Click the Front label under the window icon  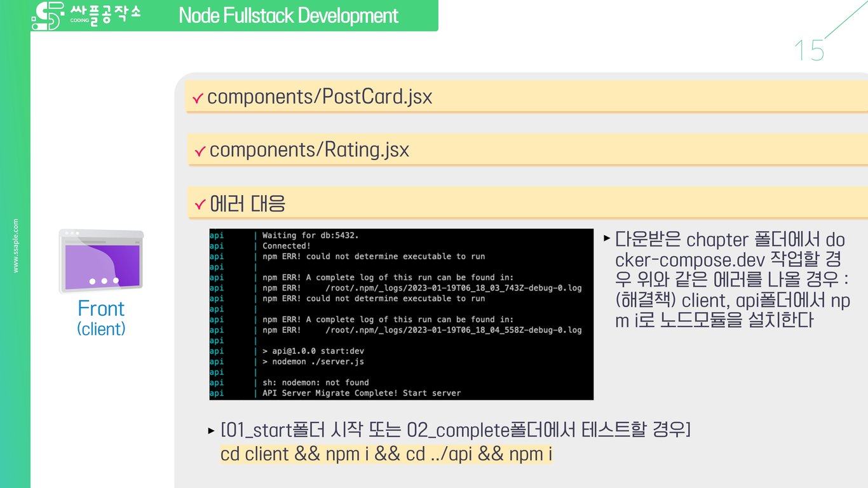click(x=101, y=309)
